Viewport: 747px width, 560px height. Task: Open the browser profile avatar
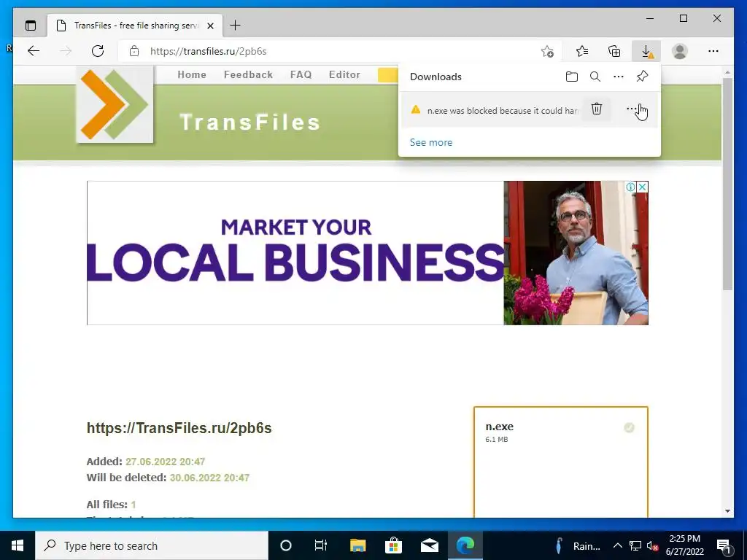680,51
